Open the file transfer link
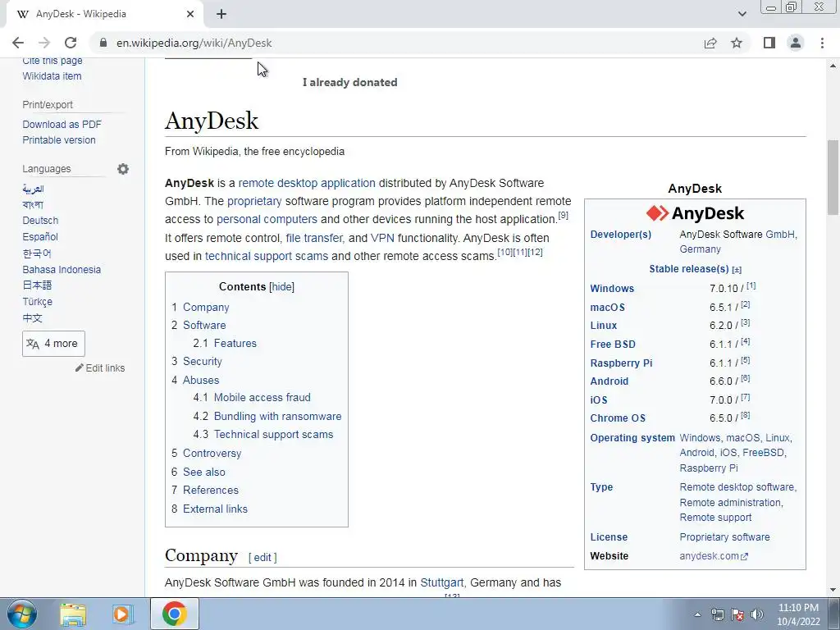The width and height of the screenshot is (840, 630). [x=314, y=238]
